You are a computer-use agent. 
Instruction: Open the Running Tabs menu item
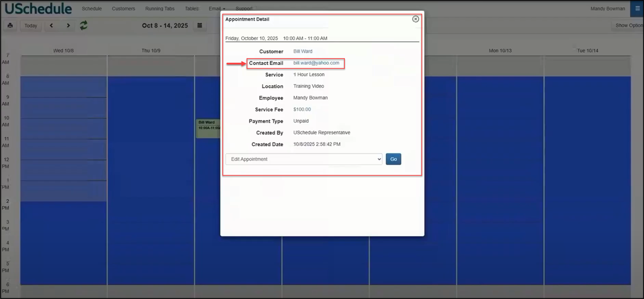click(x=160, y=8)
